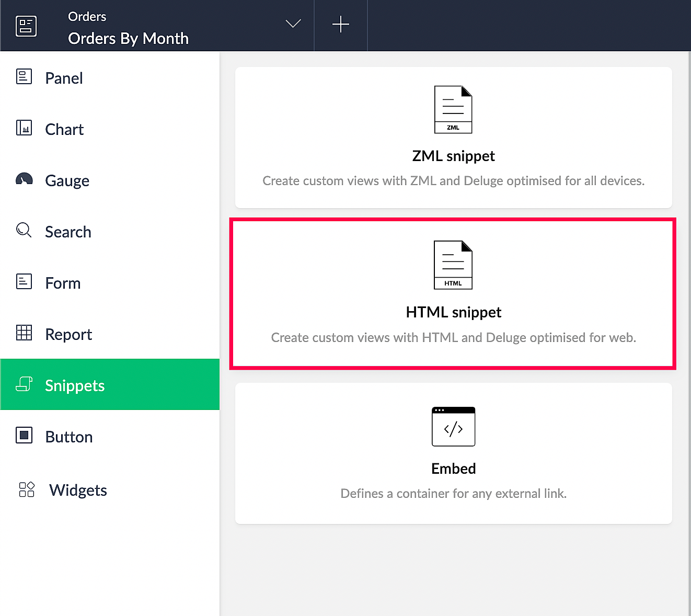The height and width of the screenshot is (616, 691).
Task: Select the Search magnifier icon
Action: click(x=24, y=230)
